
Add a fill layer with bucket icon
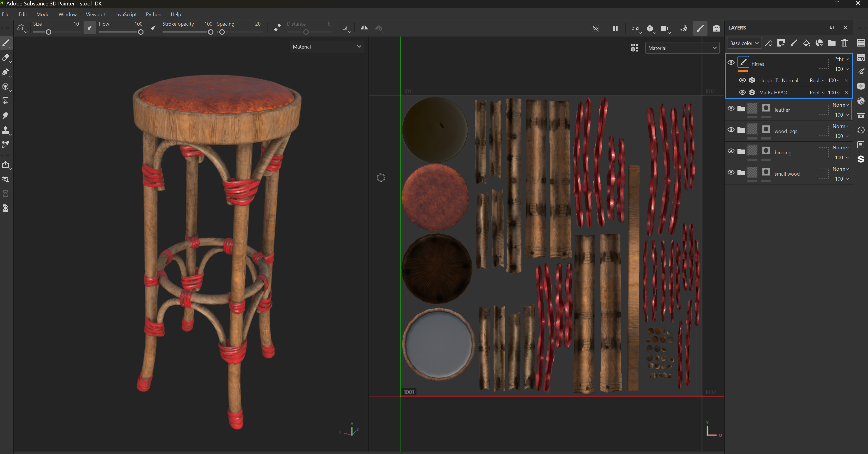tap(806, 43)
